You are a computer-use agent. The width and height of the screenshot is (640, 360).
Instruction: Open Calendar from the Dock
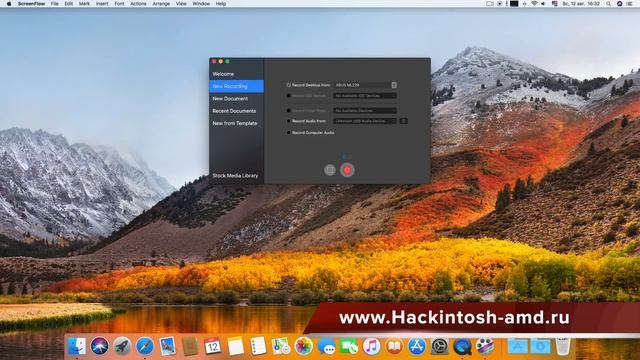tap(213, 347)
